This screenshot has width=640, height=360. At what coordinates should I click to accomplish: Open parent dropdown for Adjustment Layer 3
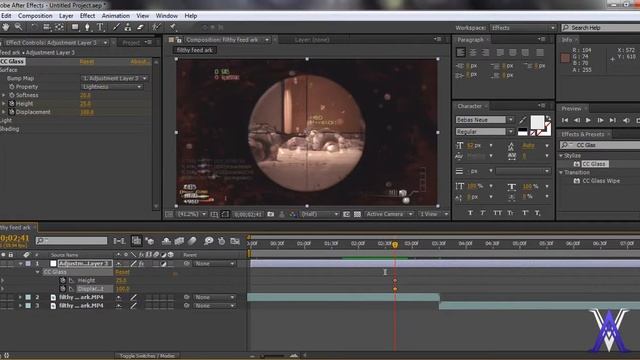[x=214, y=264]
